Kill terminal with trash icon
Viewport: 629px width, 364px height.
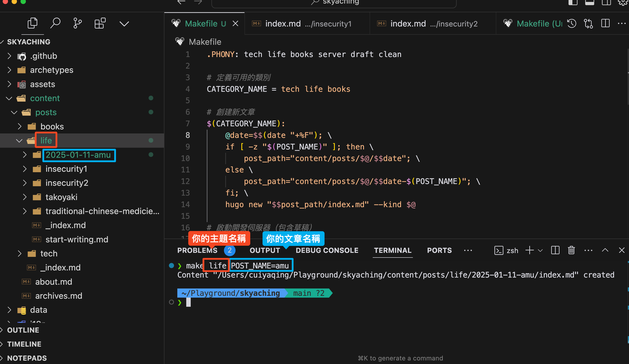click(571, 250)
